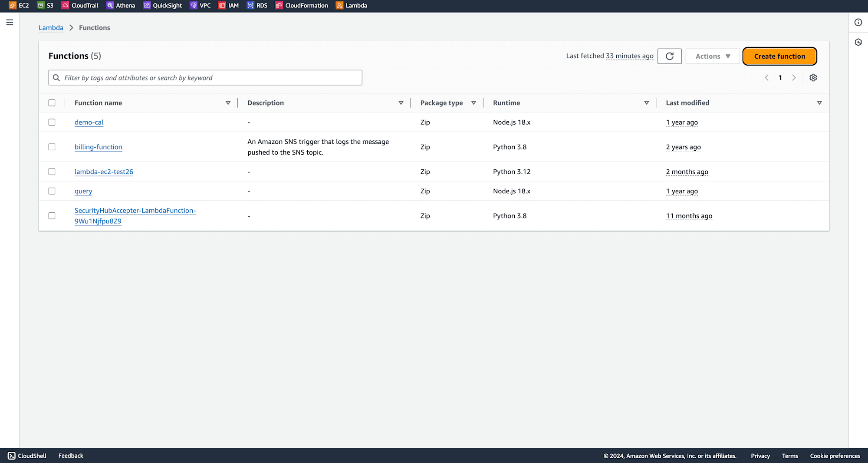Open table preferences gear icon
This screenshot has height=463, width=868.
coord(813,78)
